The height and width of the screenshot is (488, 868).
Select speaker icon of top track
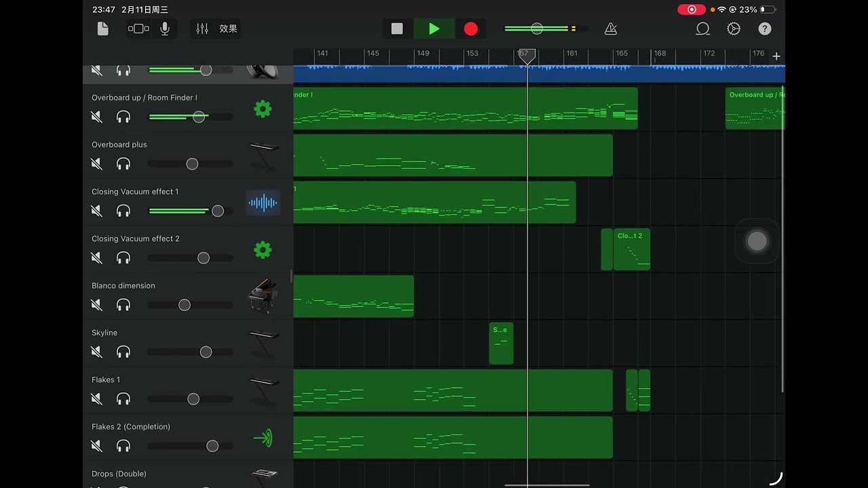262,70
